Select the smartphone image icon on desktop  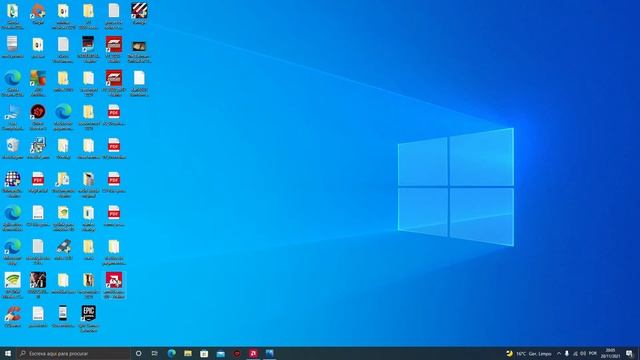[63, 313]
